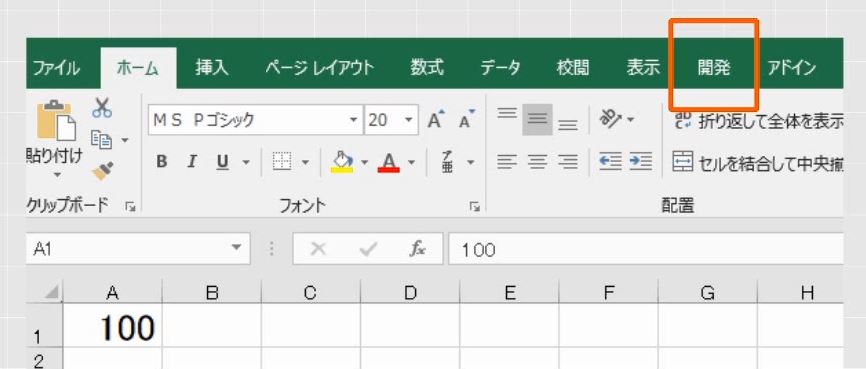The height and width of the screenshot is (369, 866).
Task: Switch to the 挿入 tab
Action: [x=211, y=68]
